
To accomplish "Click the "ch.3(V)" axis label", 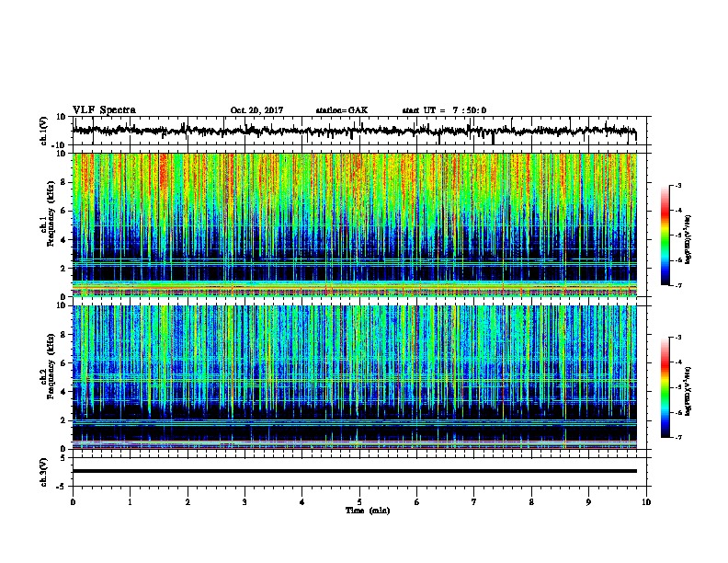I will (x=44, y=472).
